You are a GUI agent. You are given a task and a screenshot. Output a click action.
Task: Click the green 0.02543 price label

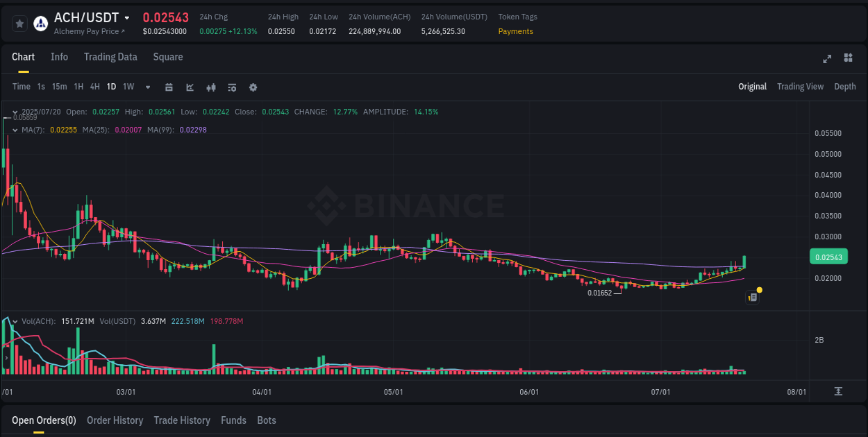pos(828,257)
